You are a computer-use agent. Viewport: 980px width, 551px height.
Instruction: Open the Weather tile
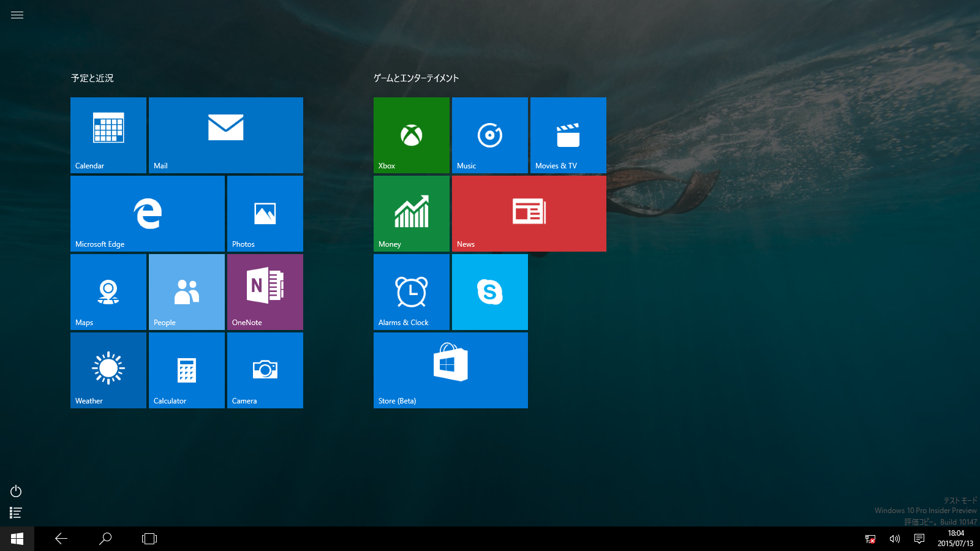pyautogui.click(x=108, y=370)
